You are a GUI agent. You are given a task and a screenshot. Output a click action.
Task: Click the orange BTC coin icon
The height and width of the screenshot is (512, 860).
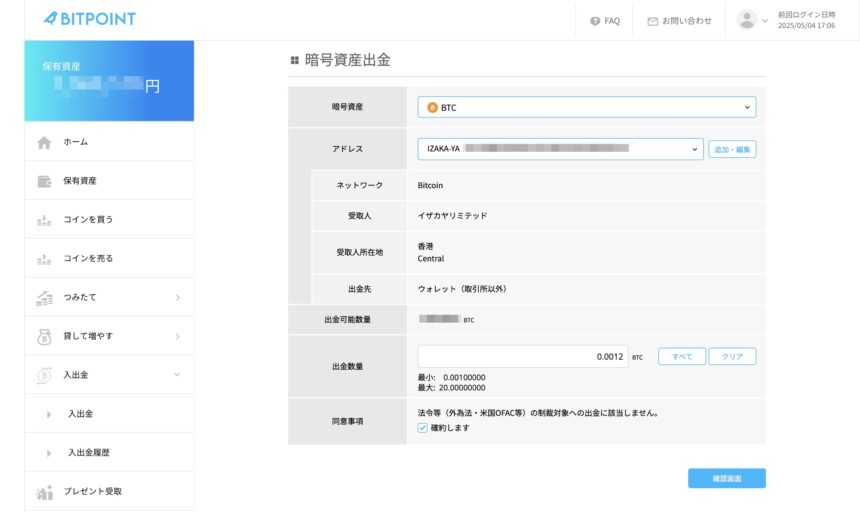[x=432, y=107]
